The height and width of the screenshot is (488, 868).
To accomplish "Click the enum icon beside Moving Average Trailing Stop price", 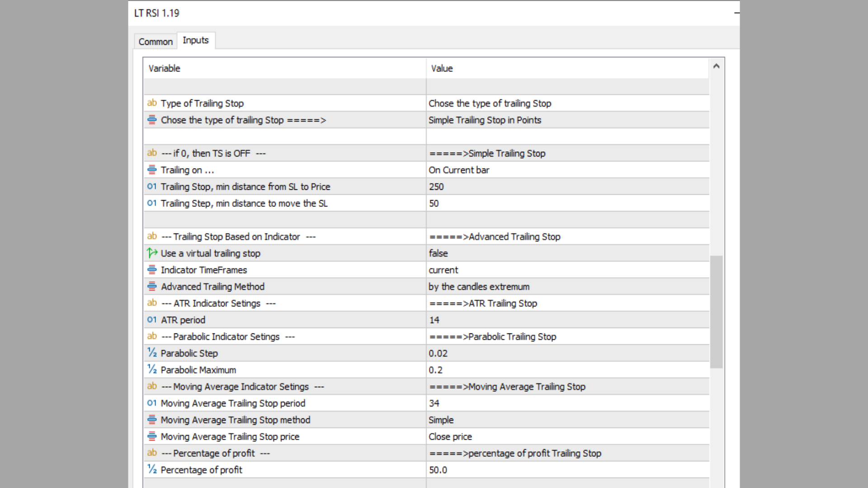I will tap(152, 436).
